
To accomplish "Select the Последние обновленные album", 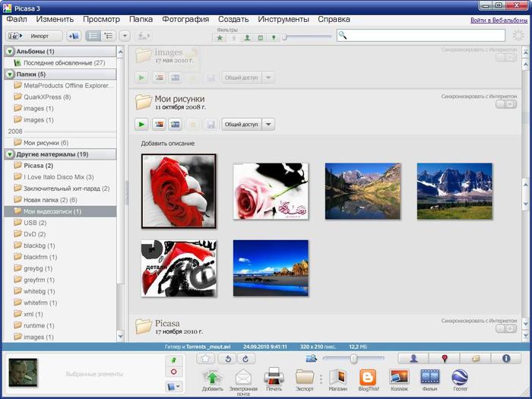I will pos(60,63).
